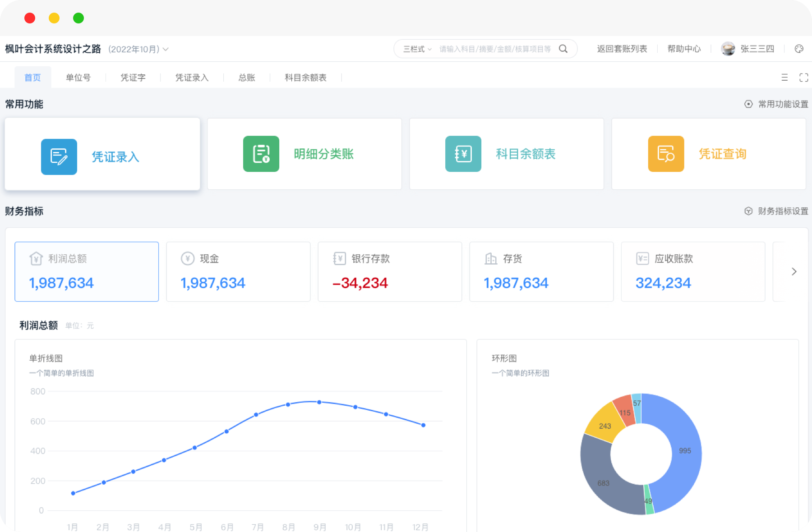Open the 凭证字 tab
This screenshot has width=812, height=532.
coord(133,78)
